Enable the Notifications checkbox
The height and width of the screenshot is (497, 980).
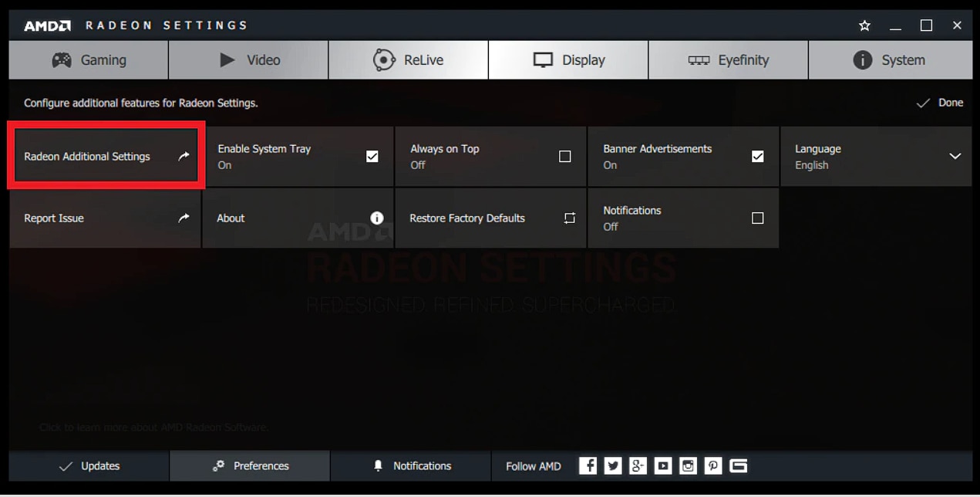click(758, 218)
